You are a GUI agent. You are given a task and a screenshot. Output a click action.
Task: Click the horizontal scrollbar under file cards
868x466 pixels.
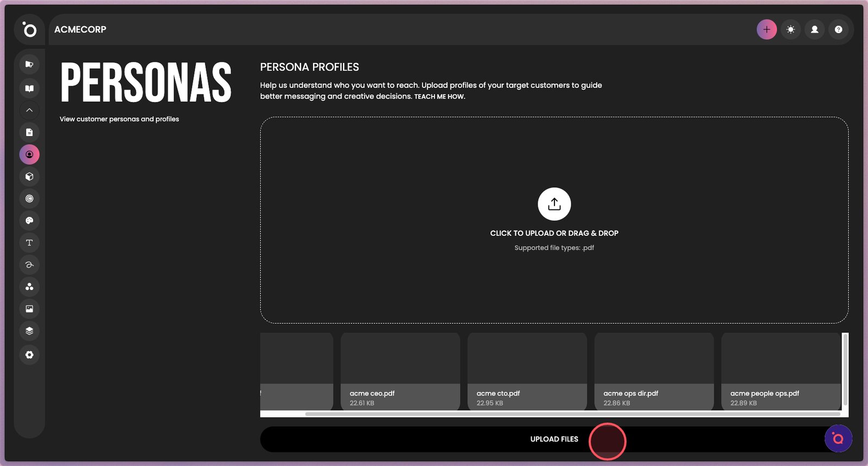coord(572,414)
